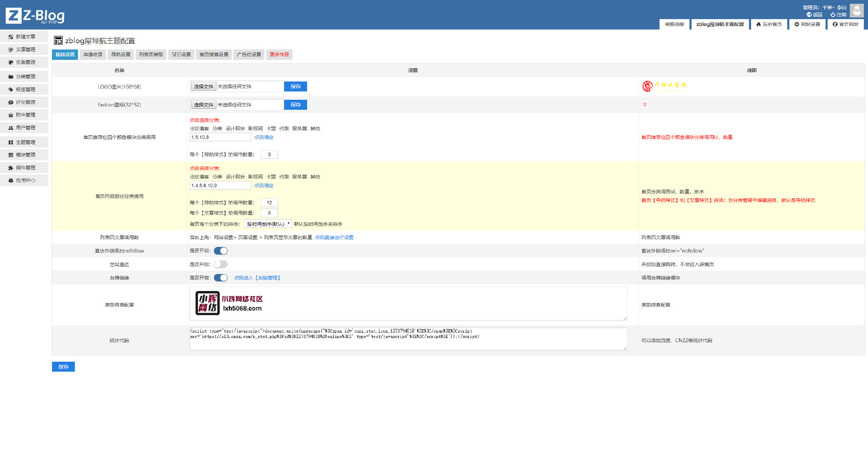This screenshot has height=449, width=868.
Task: Save the LOGO图片 upload
Action: click(295, 86)
